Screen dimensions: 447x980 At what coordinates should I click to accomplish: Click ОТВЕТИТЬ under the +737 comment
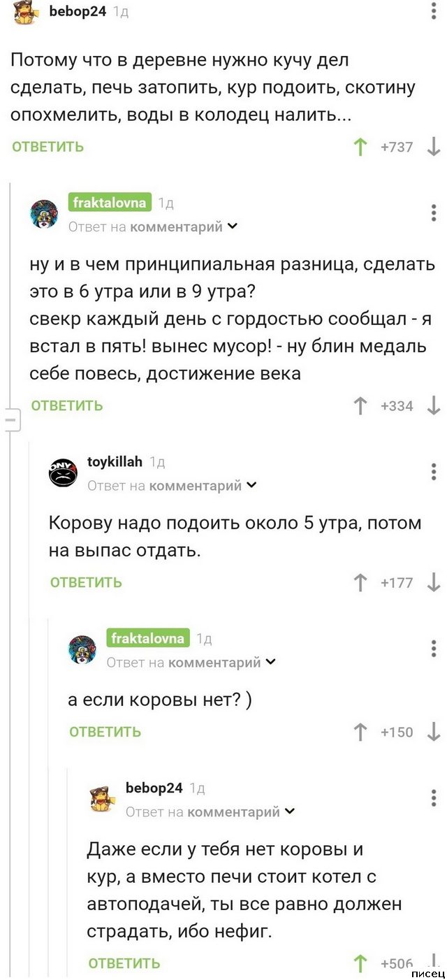click(x=47, y=147)
